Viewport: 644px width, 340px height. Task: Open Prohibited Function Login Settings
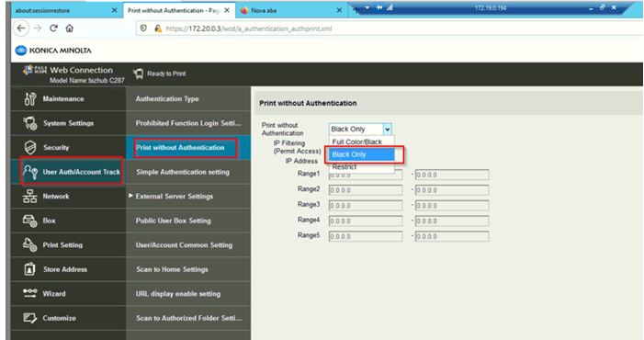[x=188, y=123]
